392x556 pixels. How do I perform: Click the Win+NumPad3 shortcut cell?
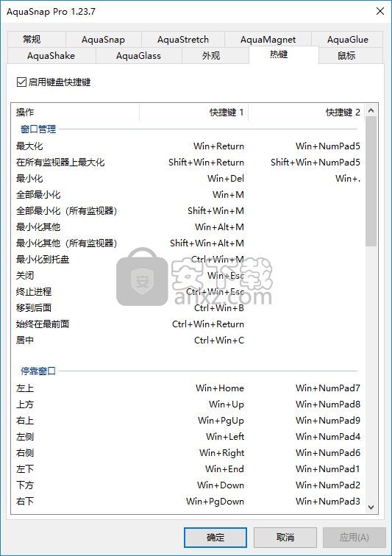point(328,502)
